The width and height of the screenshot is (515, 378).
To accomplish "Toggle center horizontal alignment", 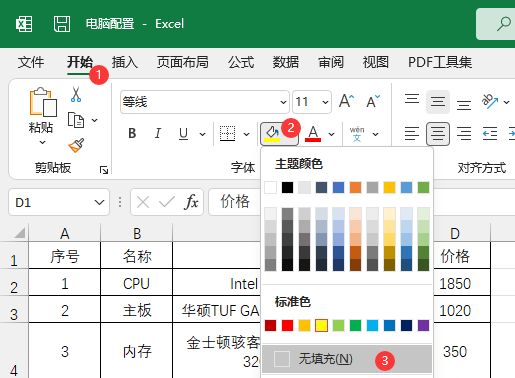I will 438,134.
